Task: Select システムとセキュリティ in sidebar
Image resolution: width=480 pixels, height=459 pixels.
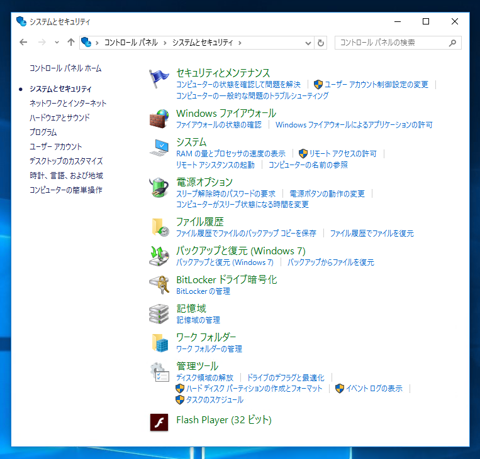Action: pyautogui.click(x=60, y=89)
